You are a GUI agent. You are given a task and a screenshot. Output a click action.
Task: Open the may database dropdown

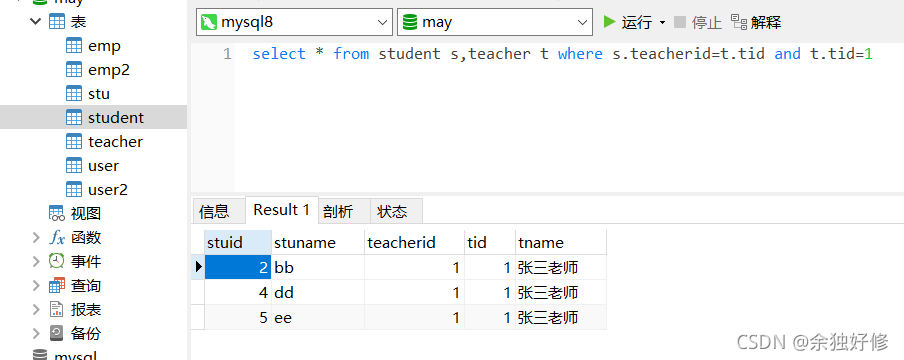tap(495, 22)
